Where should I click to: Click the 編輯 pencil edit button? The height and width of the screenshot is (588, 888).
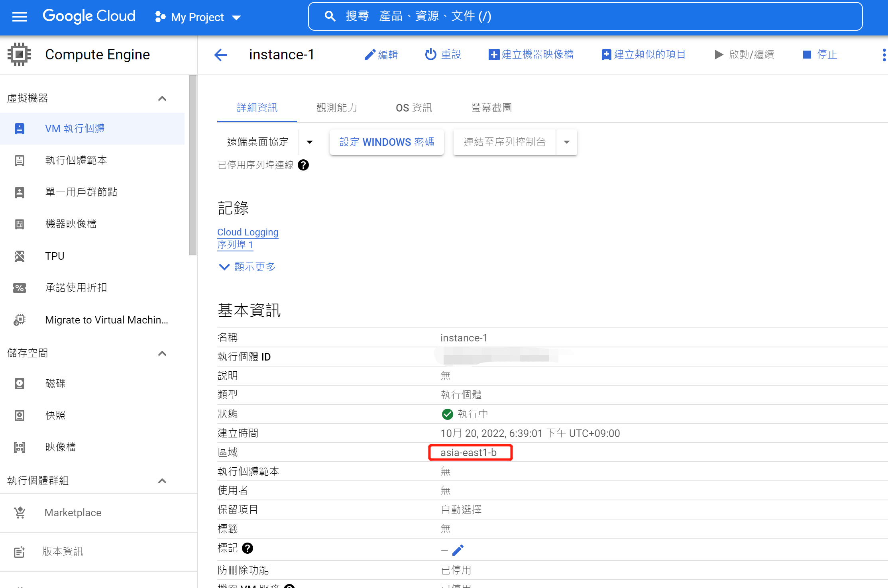(381, 55)
